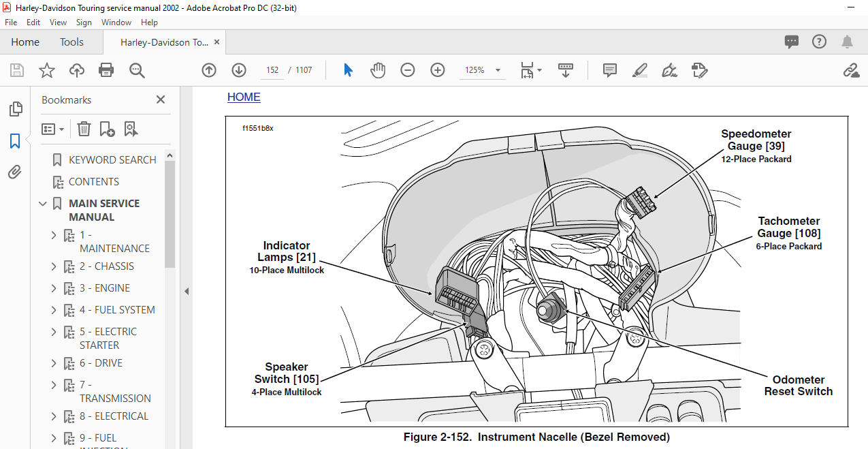This screenshot has height=449, width=868.
Task: Switch to the Tools tab
Action: tap(71, 42)
